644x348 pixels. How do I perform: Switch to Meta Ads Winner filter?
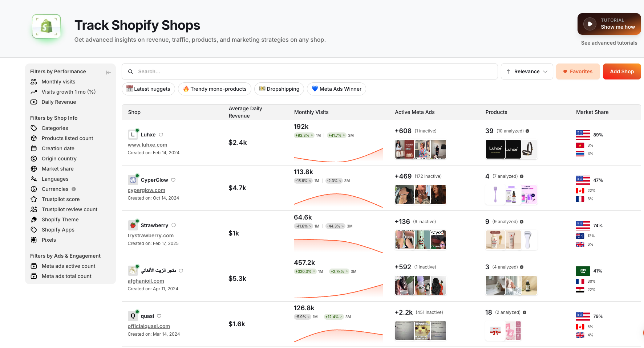click(336, 89)
